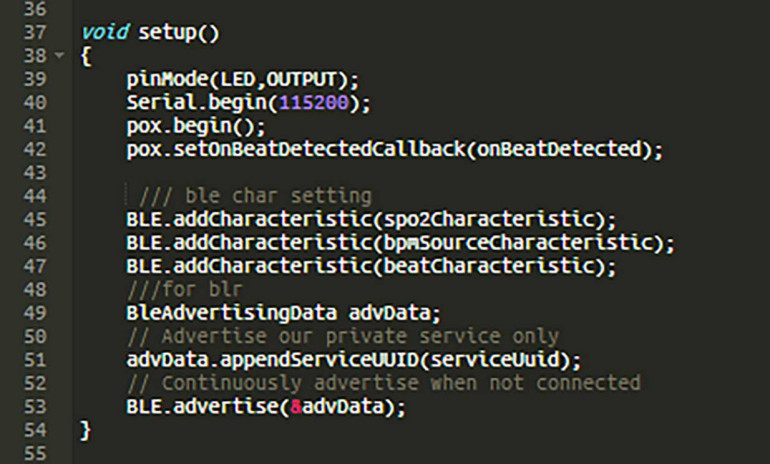Click the closing brace on line 54

(x=85, y=430)
